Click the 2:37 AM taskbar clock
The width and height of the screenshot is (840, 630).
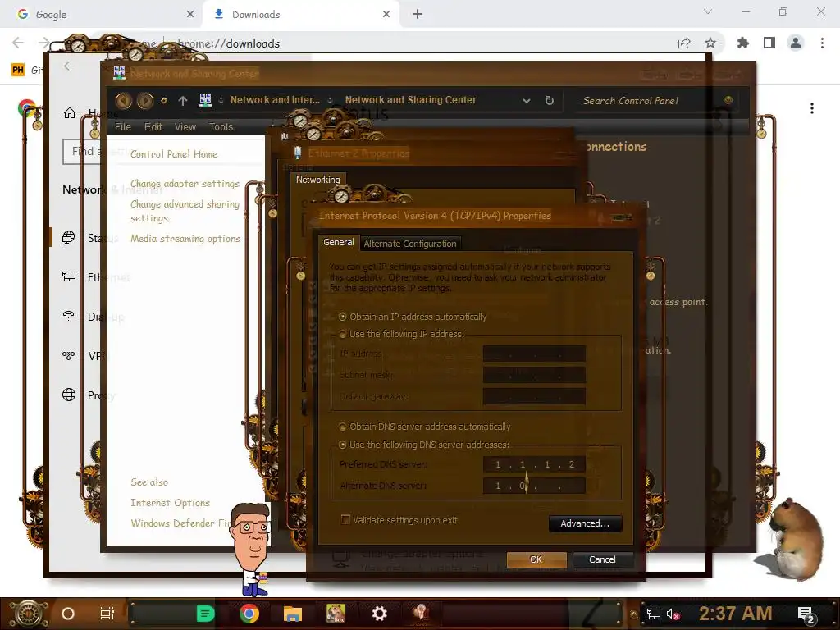[x=735, y=614]
